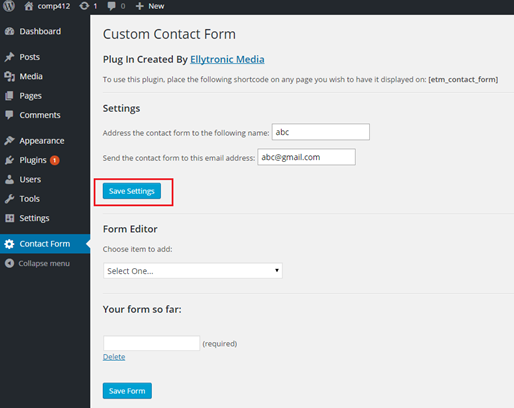Focus the contact name input field
This screenshot has height=408, width=514.
coord(321,132)
